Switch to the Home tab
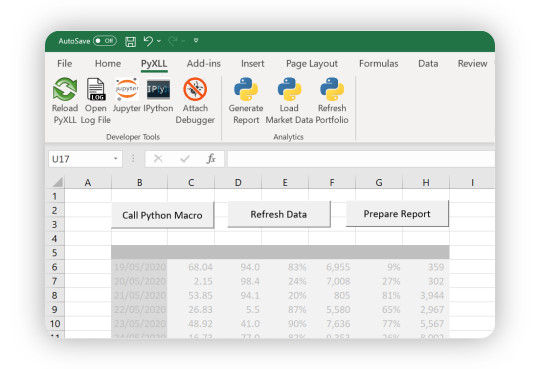The height and width of the screenshot is (369, 540). 108,63
